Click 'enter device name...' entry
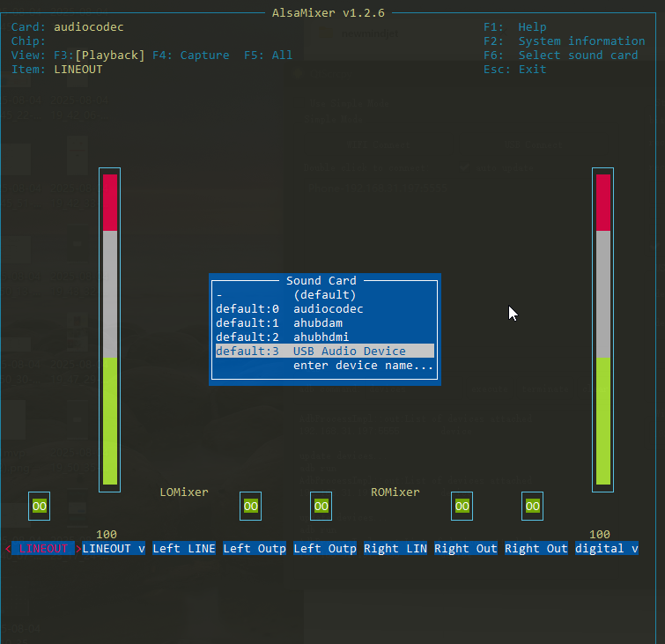The width and height of the screenshot is (665, 644). (363, 366)
